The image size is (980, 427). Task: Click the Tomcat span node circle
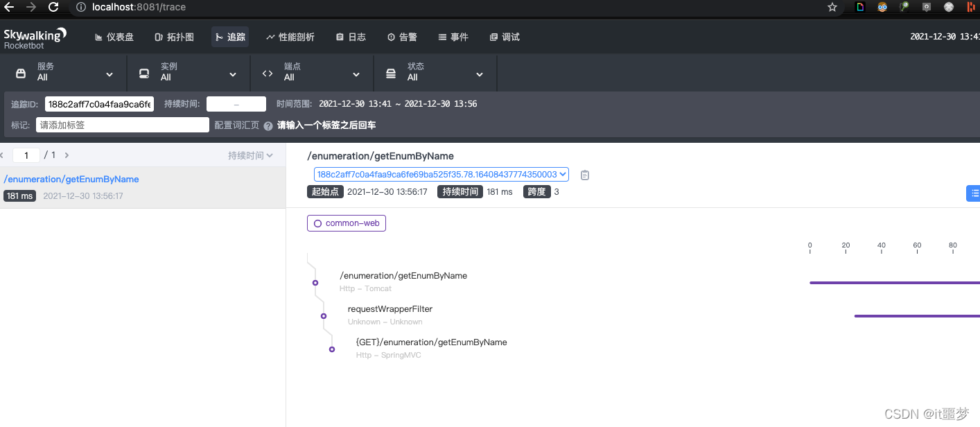coord(315,283)
